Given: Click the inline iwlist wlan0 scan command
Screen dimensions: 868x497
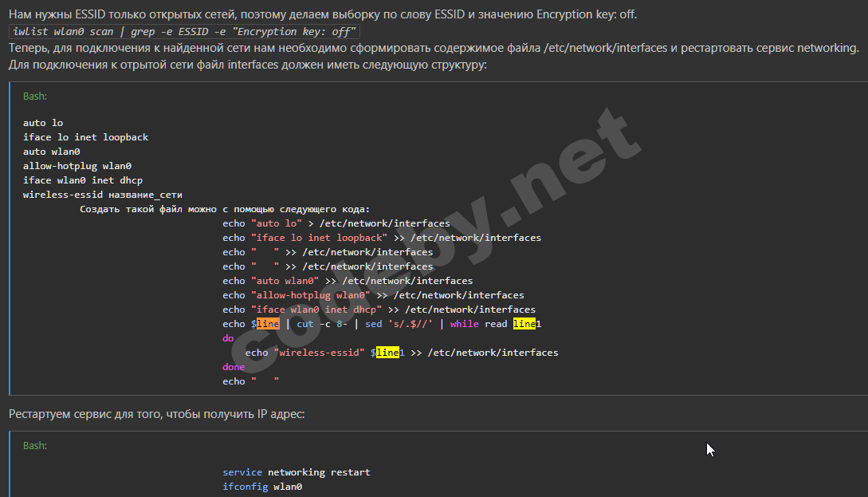Looking at the screenshot, I should coord(184,32).
